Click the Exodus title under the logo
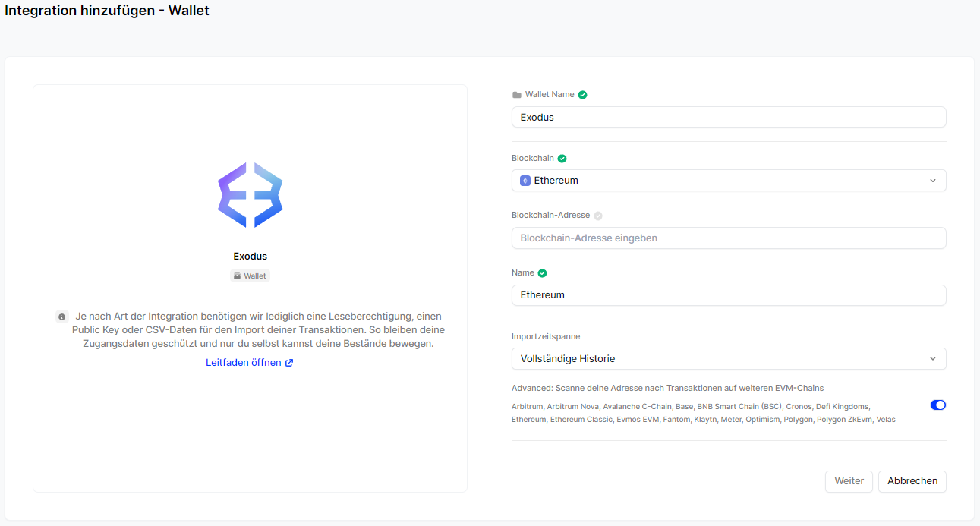The image size is (980, 526). point(250,257)
